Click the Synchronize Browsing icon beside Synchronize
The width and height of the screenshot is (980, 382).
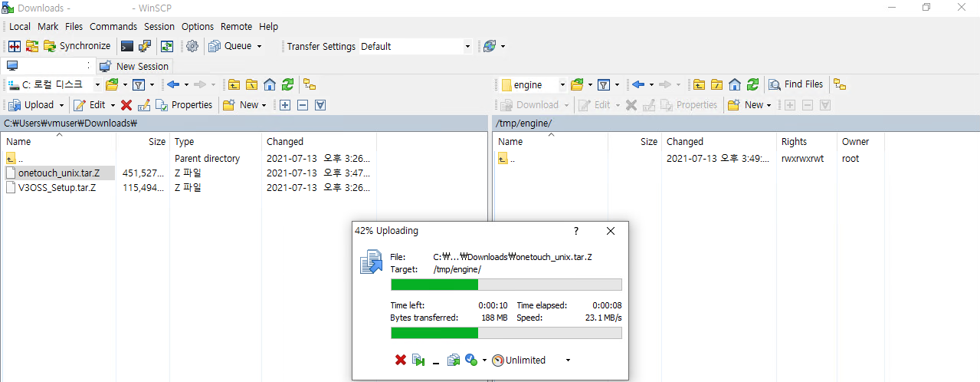tap(32, 46)
